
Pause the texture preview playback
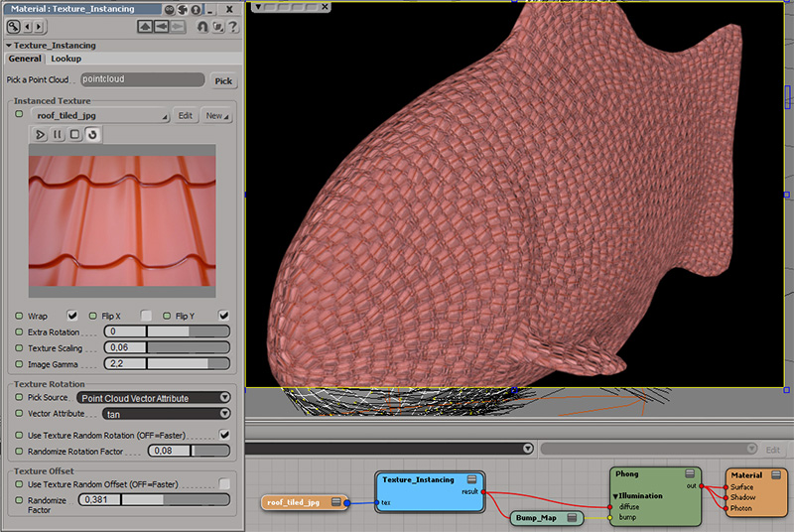point(58,134)
